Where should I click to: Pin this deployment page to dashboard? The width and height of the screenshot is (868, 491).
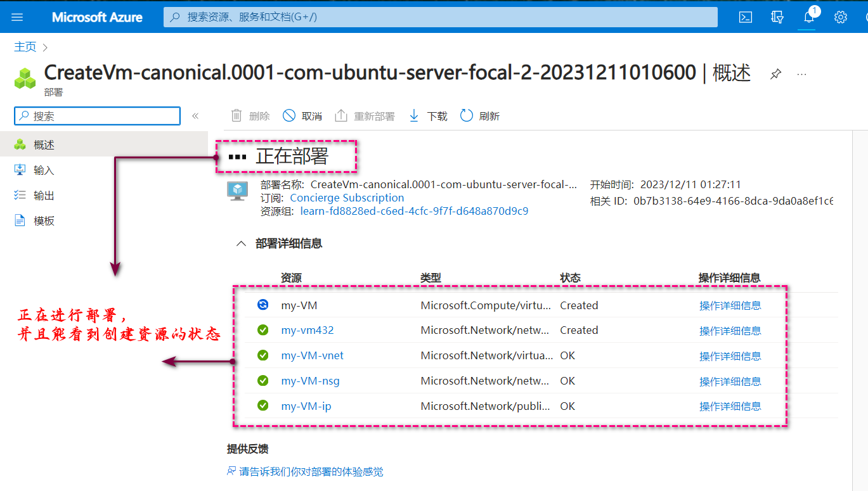click(x=775, y=74)
